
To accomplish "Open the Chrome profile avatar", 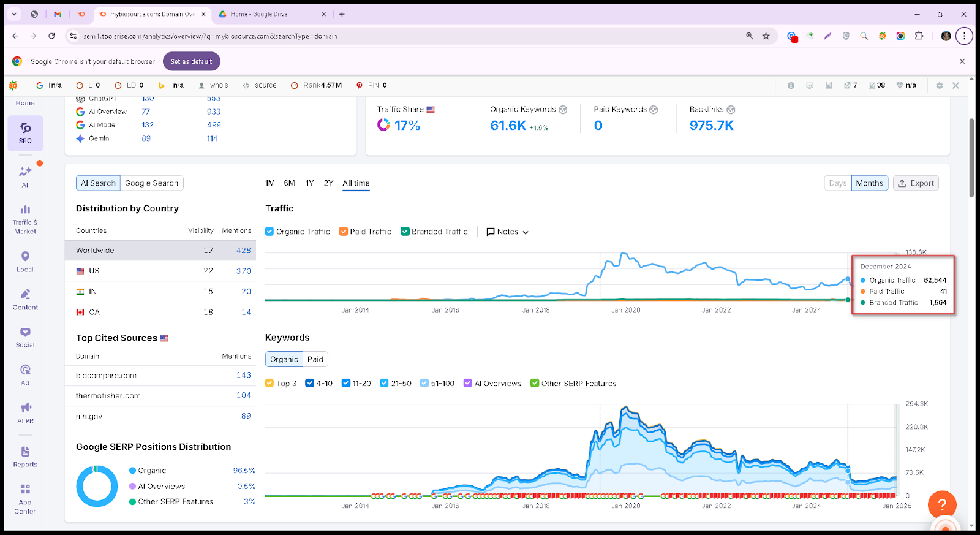I will (946, 36).
